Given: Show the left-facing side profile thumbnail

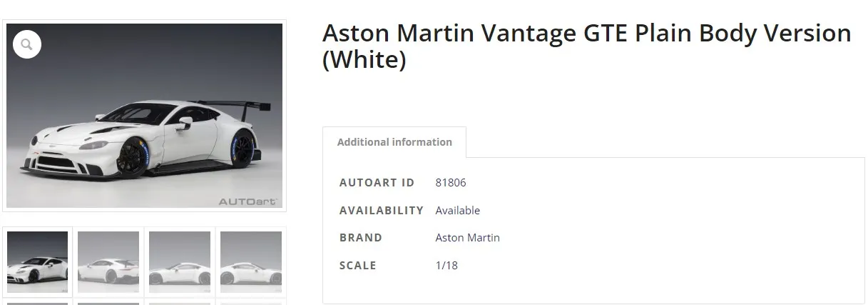Looking at the screenshot, I should (x=180, y=261).
